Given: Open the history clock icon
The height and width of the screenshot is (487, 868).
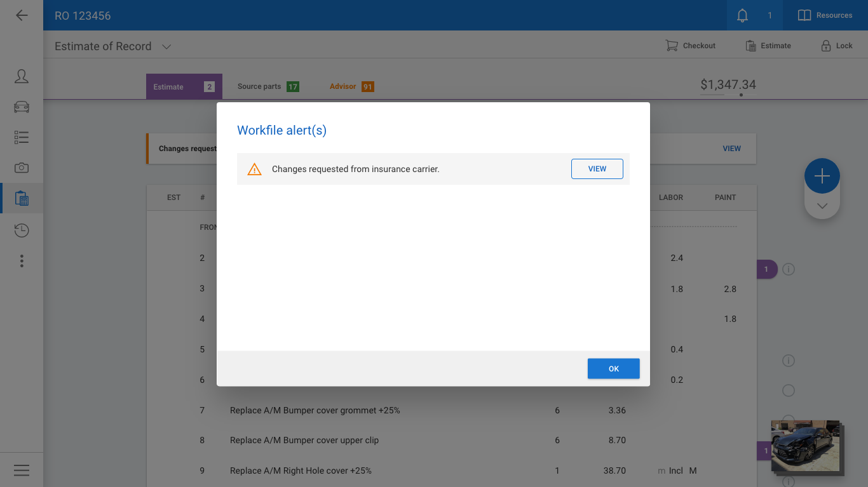Looking at the screenshot, I should tap(22, 230).
